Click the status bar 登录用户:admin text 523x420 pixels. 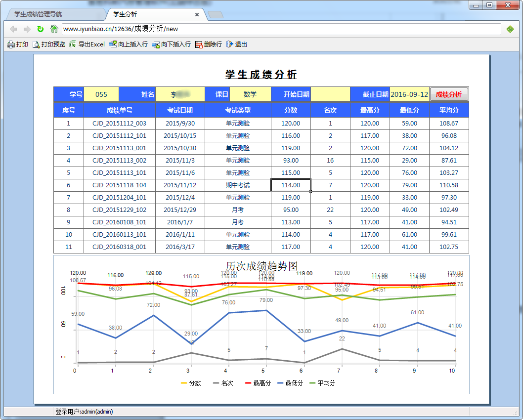[x=84, y=412]
